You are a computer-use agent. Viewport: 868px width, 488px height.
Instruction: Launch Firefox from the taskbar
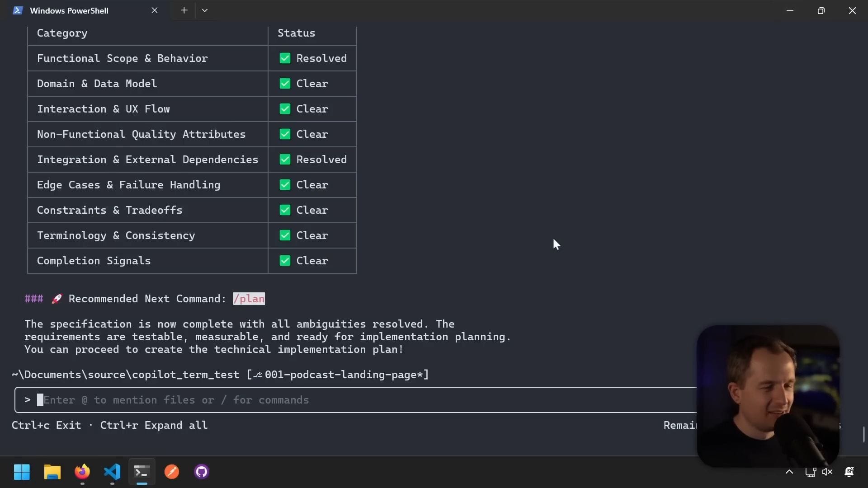click(82, 472)
